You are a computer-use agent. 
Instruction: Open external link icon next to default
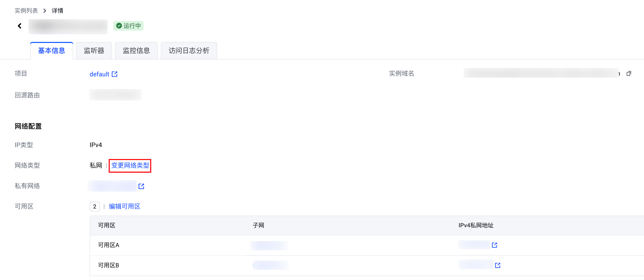[x=114, y=74]
